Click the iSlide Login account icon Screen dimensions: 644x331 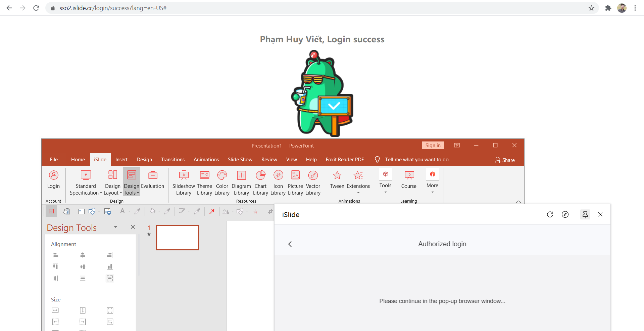(x=53, y=180)
